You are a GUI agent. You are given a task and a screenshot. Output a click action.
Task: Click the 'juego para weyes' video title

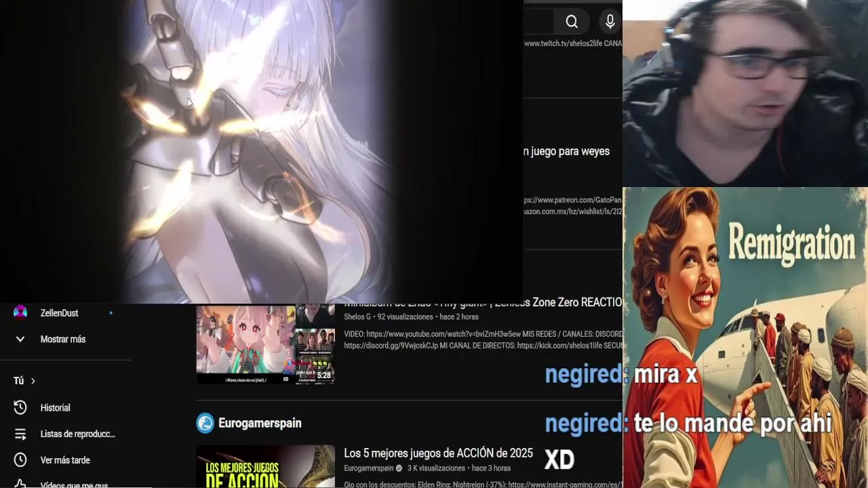pos(566,151)
